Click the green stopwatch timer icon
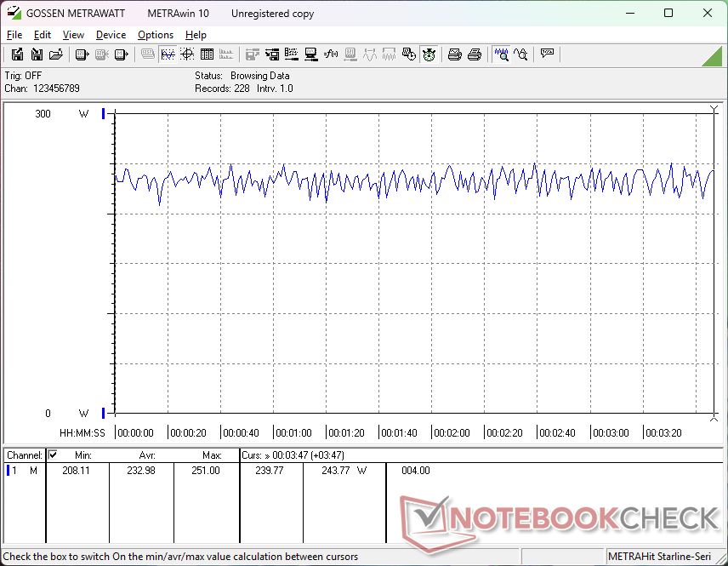This screenshot has width=728, height=566. pyautogui.click(x=429, y=54)
